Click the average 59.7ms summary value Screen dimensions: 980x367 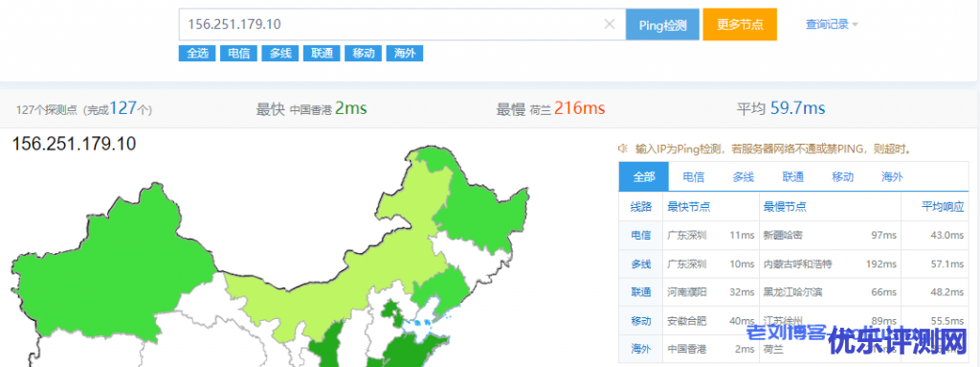pyautogui.click(x=797, y=109)
